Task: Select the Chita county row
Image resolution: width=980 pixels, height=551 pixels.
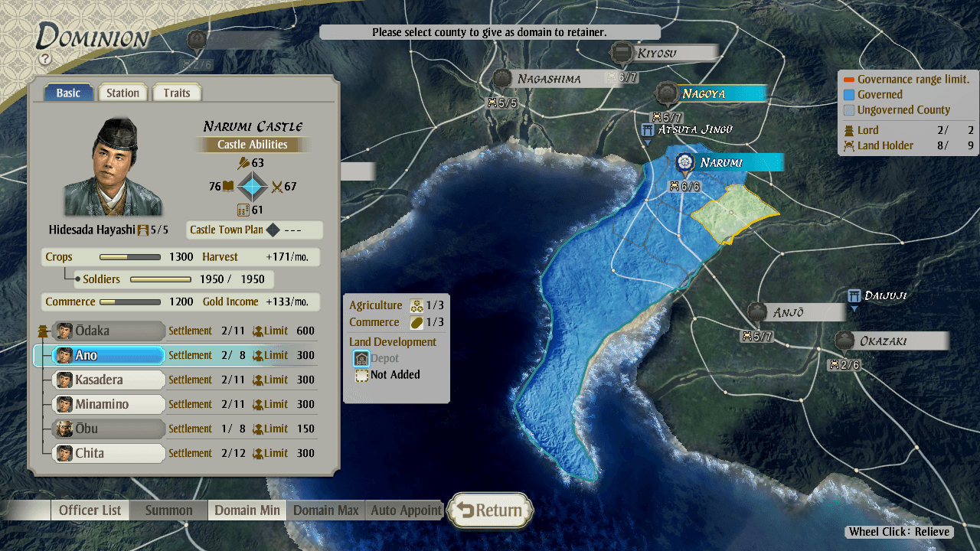Action: click(x=108, y=453)
